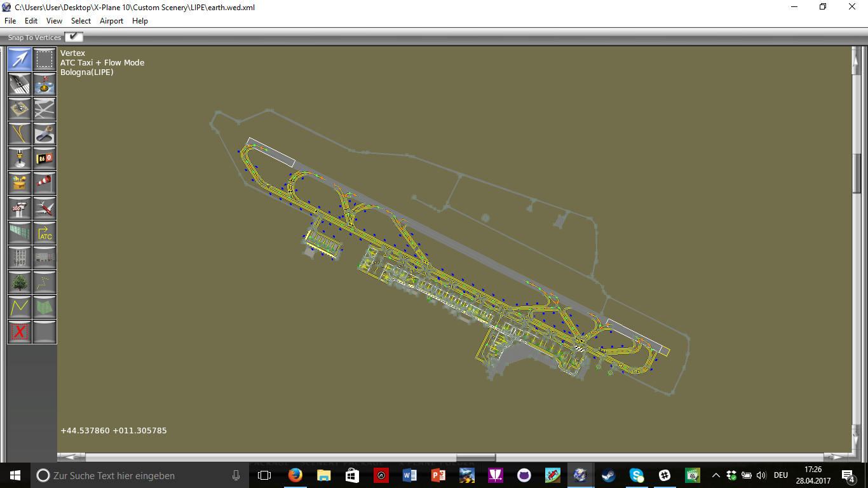Open the volume control in system tray
This screenshot has height=488, width=868.
pyautogui.click(x=762, y=475)
